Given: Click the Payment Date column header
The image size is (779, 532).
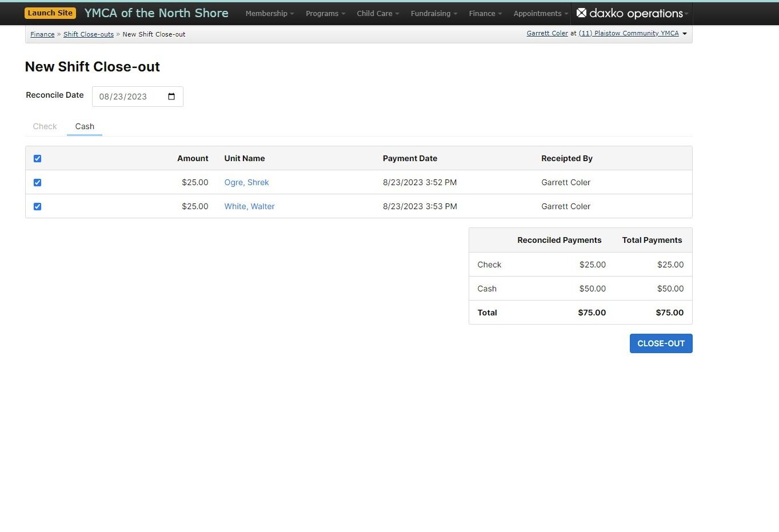Looking at the screenshot, I should click(410, 158).
